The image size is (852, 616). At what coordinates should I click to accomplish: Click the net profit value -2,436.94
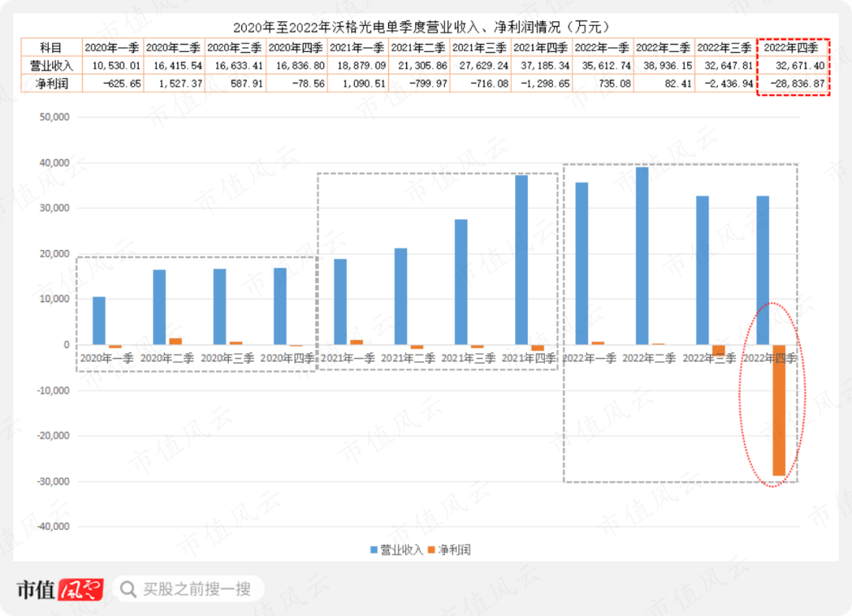coord(729,84)
